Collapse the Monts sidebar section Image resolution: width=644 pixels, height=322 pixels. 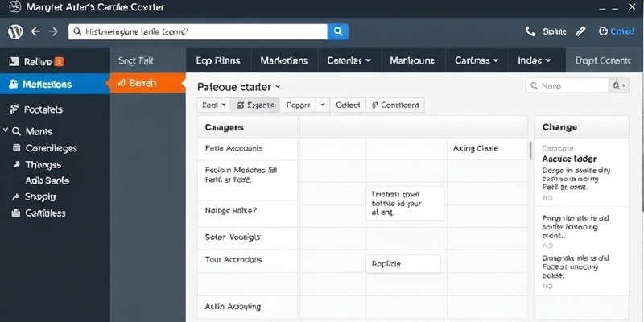click(x=6, y=130)
